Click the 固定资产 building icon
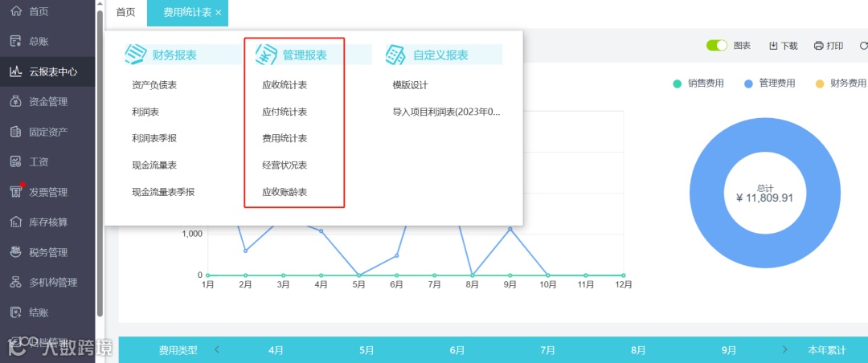 [16, 132]
